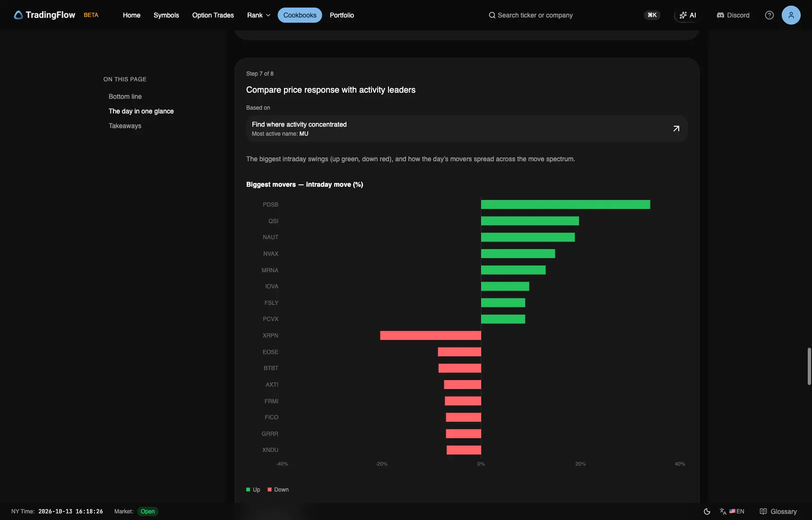
Task: Click the QSI bar in the chart
Action: [x=530, y=221]
